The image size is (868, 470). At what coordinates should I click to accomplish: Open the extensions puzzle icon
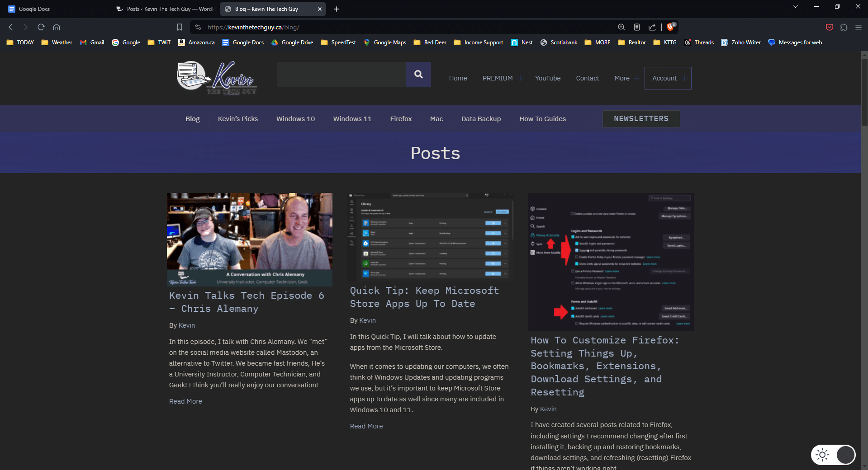(x=844, y=27)
